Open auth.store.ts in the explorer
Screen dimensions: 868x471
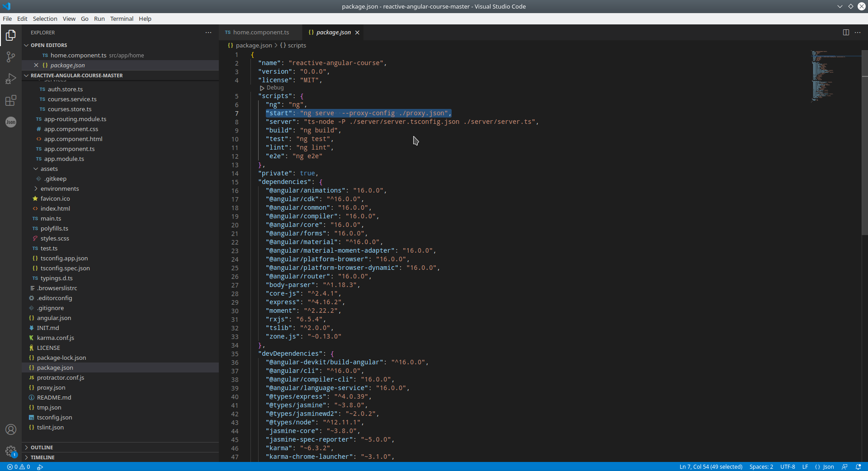pyautogui.click(x=120, y=89)
